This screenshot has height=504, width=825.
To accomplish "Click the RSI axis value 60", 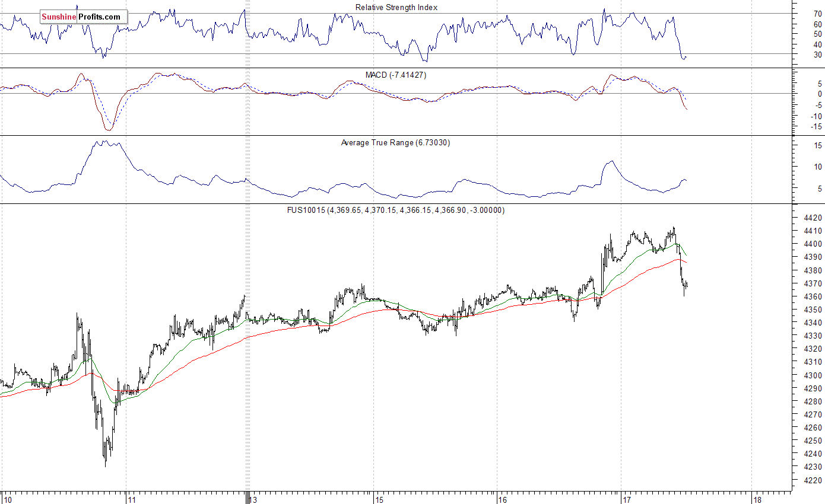I will pos(818,24).
